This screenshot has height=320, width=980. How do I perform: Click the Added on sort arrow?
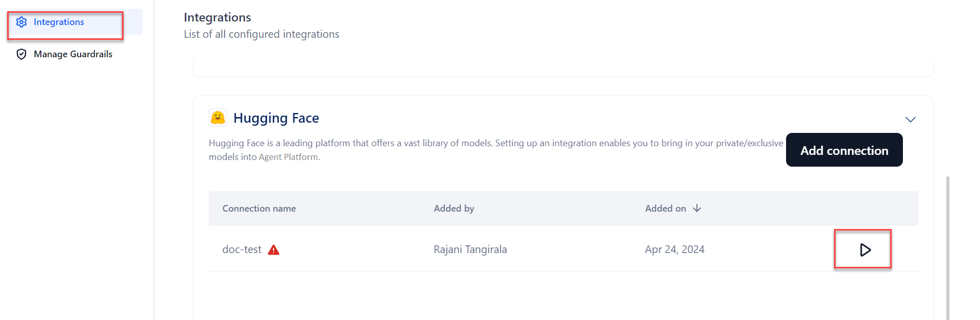(697, 208)
